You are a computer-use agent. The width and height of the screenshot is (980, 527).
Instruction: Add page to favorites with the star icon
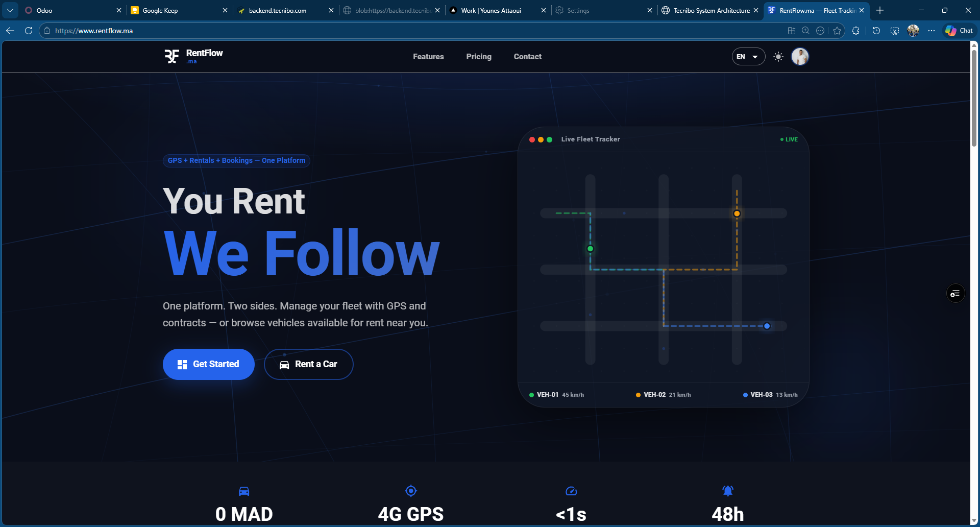(837, 31)
